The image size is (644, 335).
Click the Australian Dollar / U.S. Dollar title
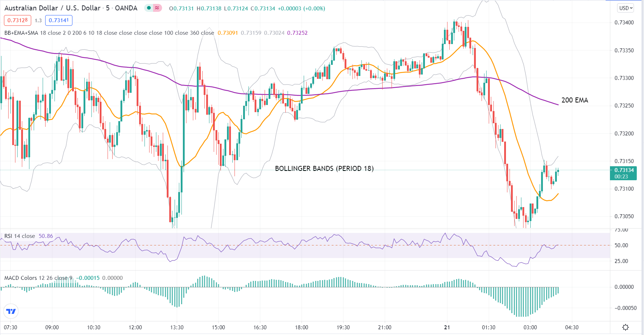(x=53, y=8)
